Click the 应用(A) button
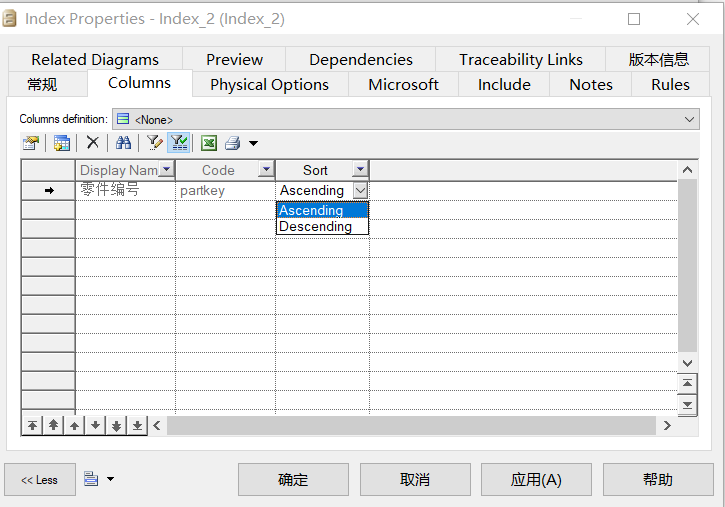The width and height of the screenshot is (725, 507). point(536,479)
